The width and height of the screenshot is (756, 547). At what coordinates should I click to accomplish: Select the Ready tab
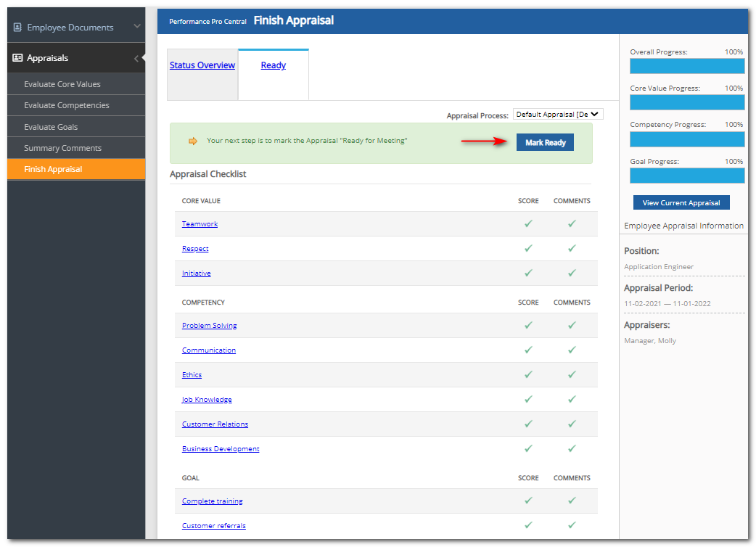click(273, 65)
